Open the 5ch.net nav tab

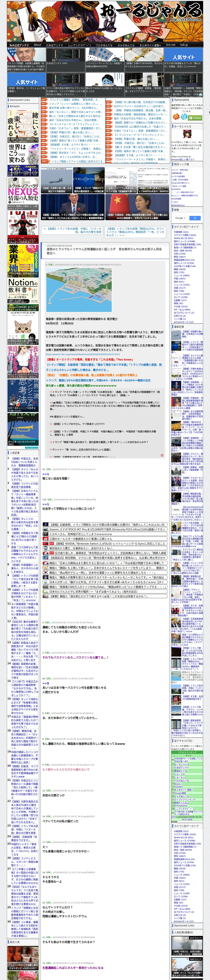pyautogui.click(x=170, y=45)
